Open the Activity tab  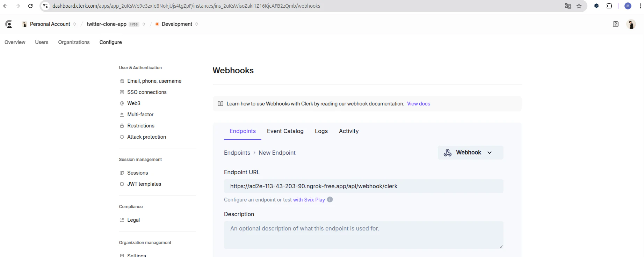point(349,131)
